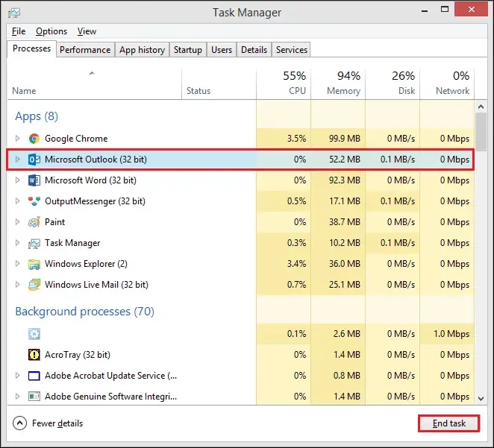The width and height of the screenshot is (494, 448).
Task: Click the Fewer details link
Action: pos(57,423)
